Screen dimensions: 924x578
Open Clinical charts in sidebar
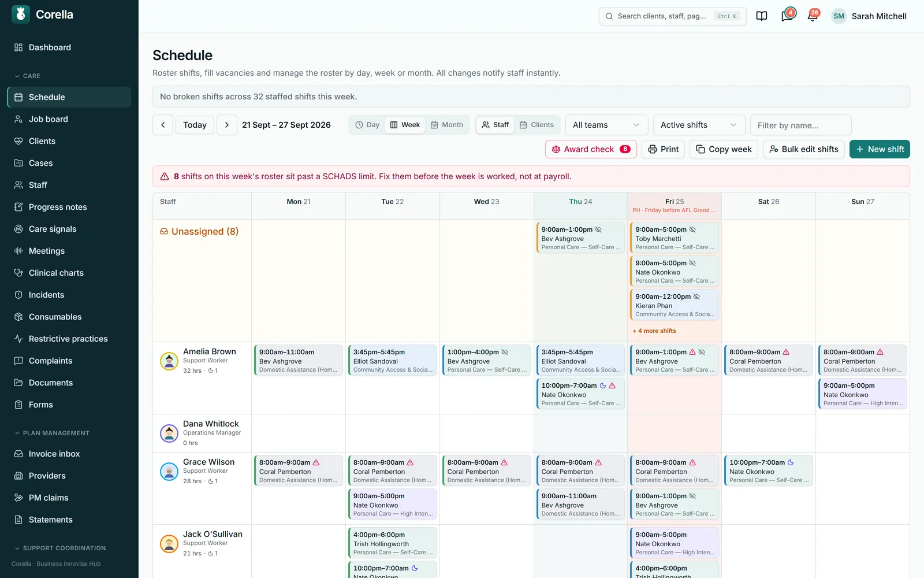tap(69, 273)
